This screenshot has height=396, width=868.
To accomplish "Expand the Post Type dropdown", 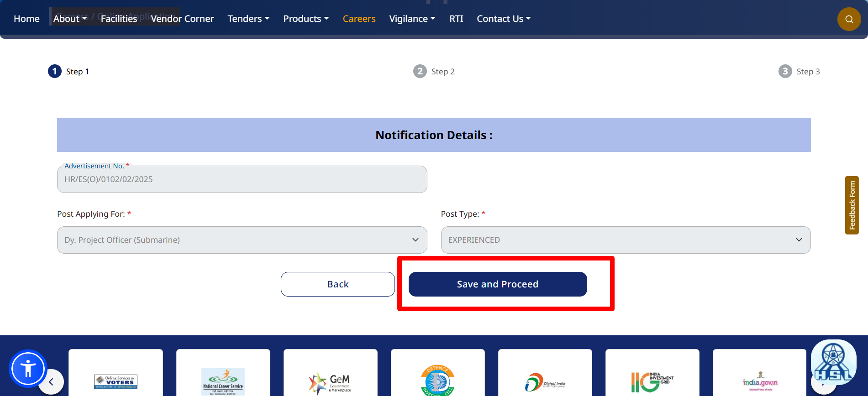I will pos(626,240).
